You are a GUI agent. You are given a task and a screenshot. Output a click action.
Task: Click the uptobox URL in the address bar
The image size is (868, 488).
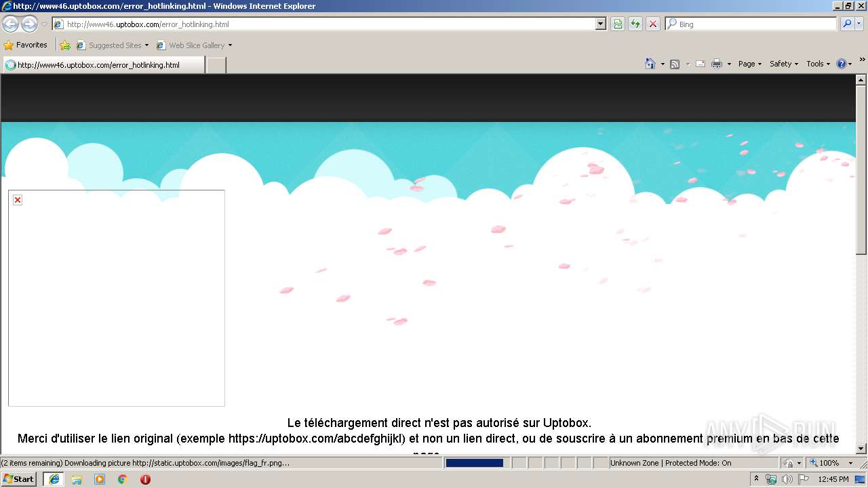coord(148,24)
